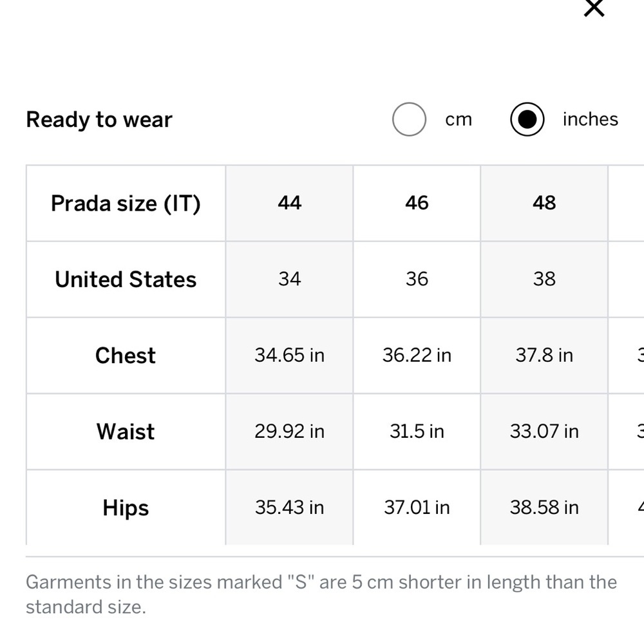Click the Chest row label
644x644 pixels.
[x=126, y=355]
